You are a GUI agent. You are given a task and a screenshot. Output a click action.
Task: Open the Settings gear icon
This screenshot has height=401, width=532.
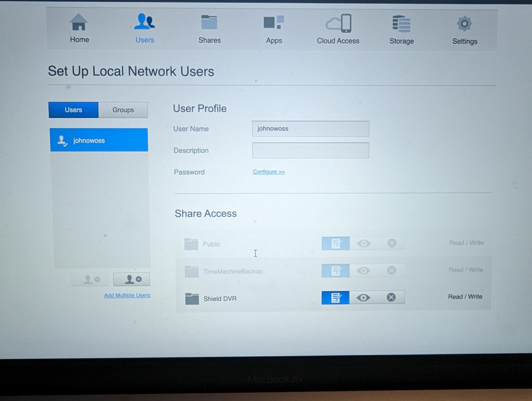pyautogui.click(x=465, y=24)
